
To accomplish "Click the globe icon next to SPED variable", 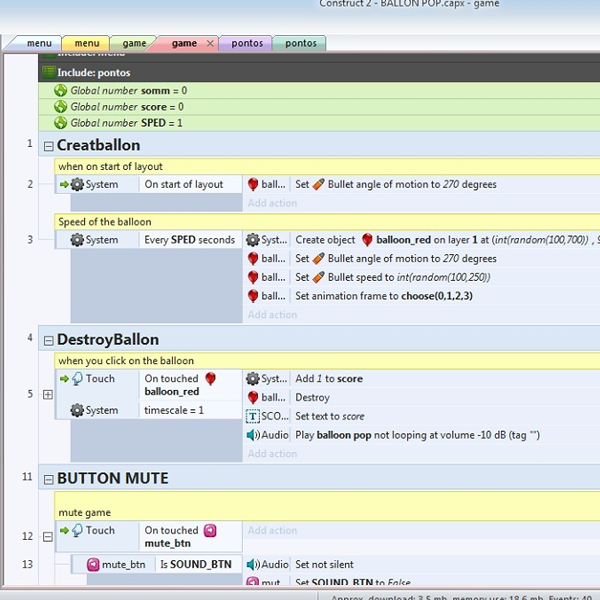I will coord(61,123).
